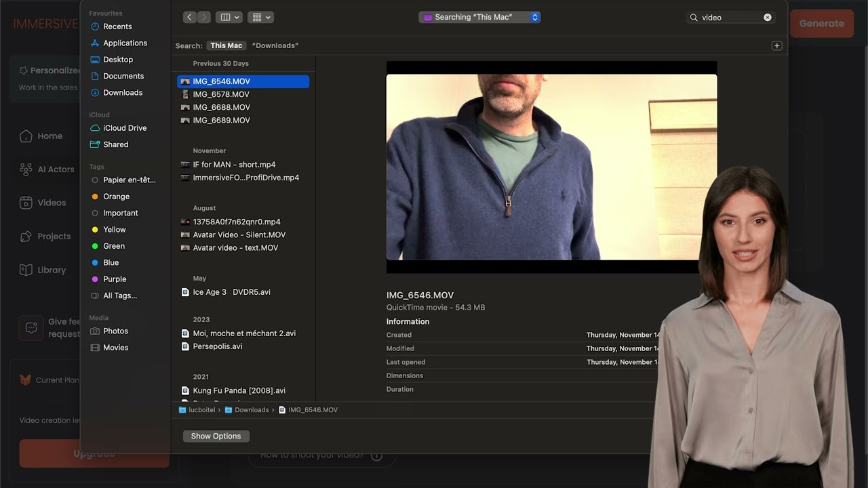The height and width of the screenshot is (488, 868).
Task: Open Projects in background app sidebar
Action: coord(45,237)
